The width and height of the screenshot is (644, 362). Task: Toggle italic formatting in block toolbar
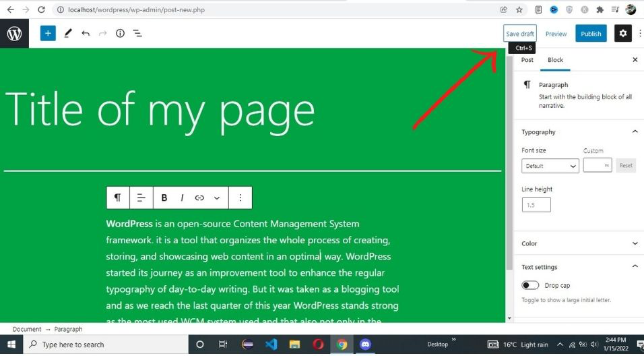[x=182, y=198]
